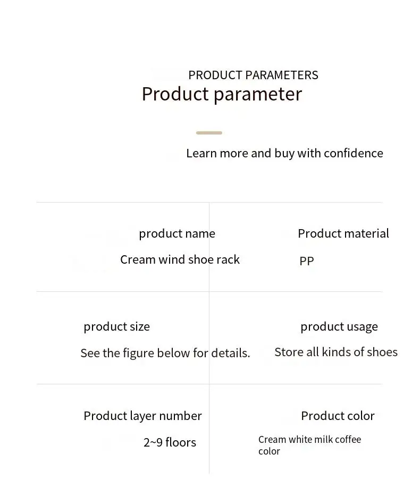Click the PP material value
Viewport: 420px width, 504px height.
click(307, 261)
